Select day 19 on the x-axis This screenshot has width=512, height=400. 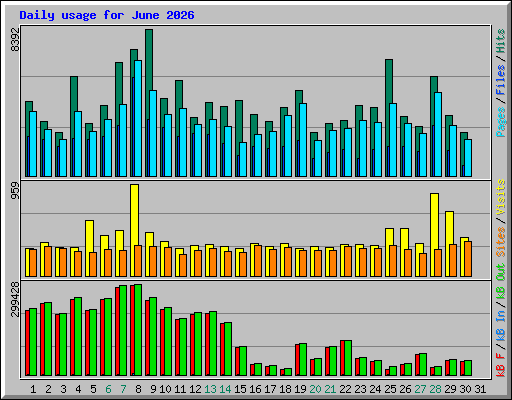point(300,389)
